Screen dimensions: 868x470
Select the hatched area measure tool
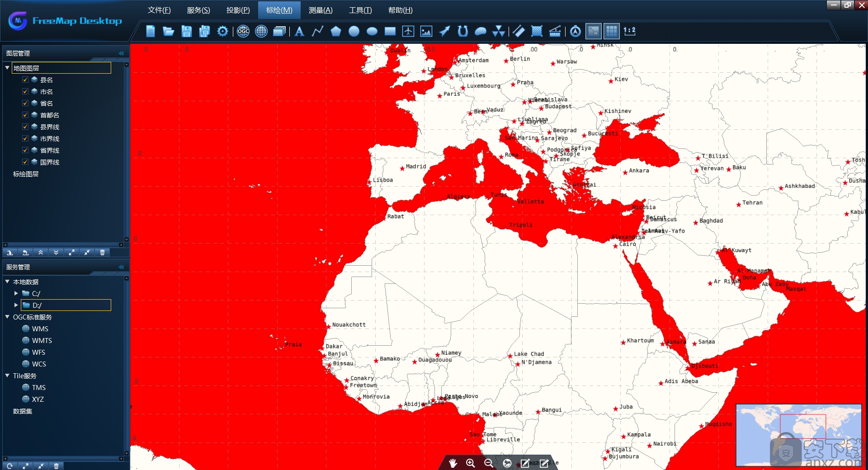click(537, 31)
